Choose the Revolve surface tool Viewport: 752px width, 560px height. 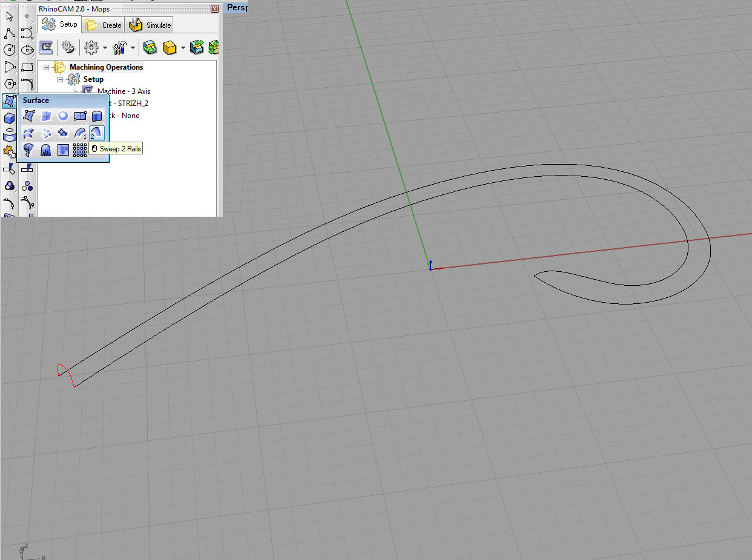(x=28, y=150)
